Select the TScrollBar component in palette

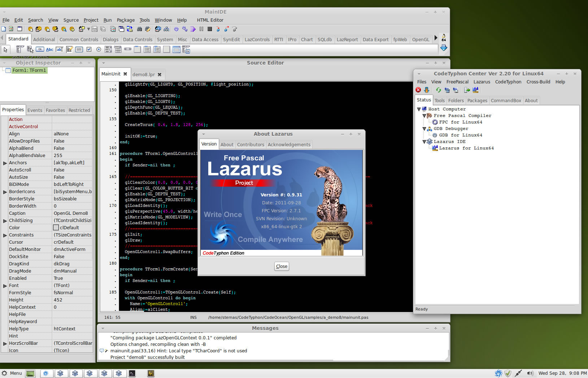128,49
